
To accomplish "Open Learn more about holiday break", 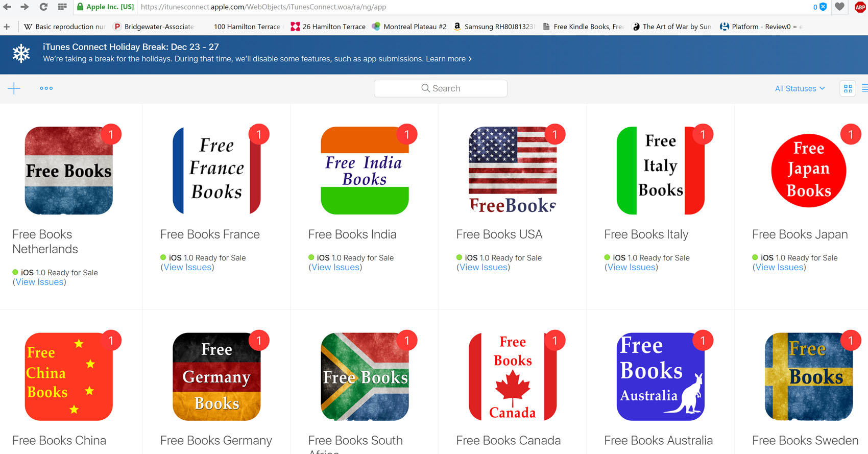I will (449, 59).
